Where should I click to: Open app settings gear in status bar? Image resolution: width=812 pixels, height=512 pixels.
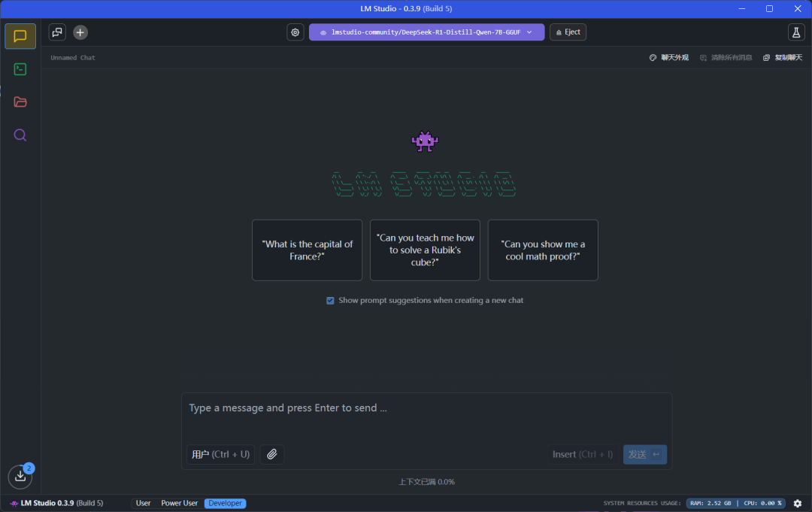(x=798, y=503)
